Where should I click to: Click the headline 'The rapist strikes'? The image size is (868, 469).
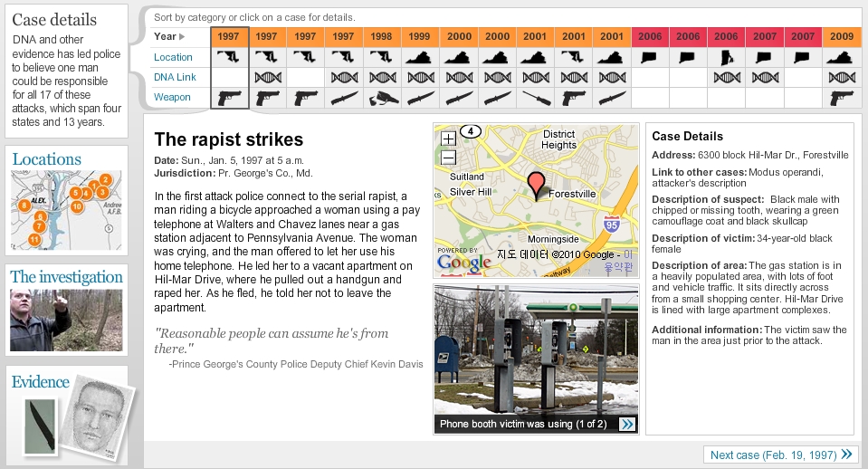[x=229, y=139]
